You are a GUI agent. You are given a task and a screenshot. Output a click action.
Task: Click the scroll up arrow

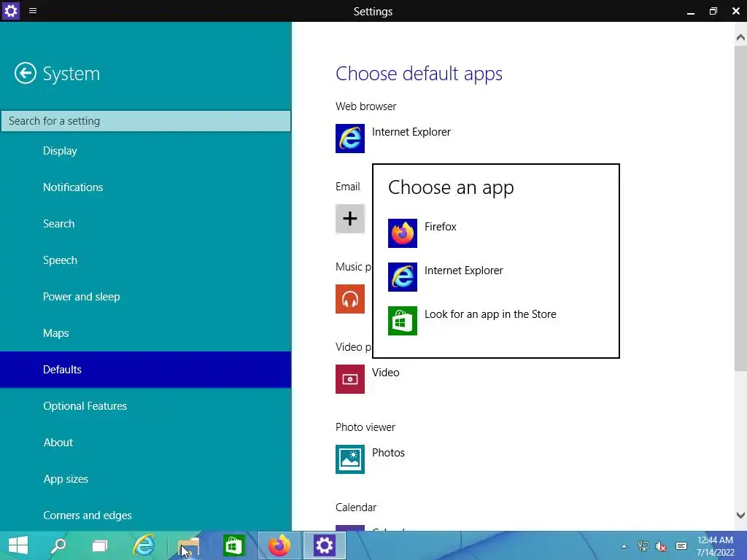[x=740, y=37]
